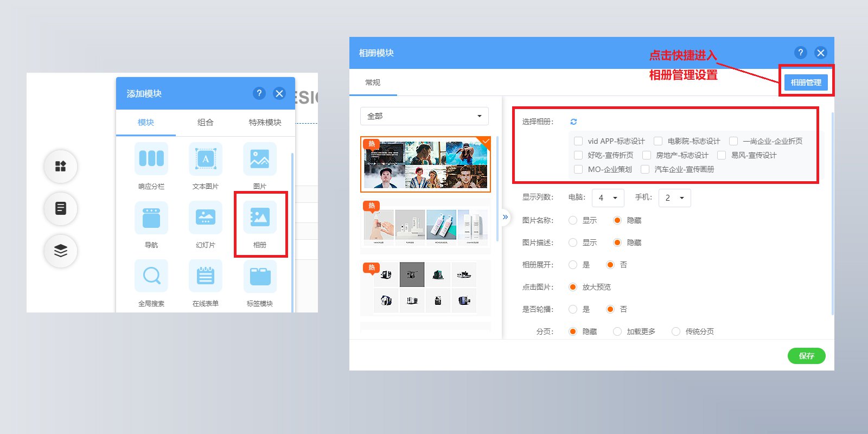
Task: Switch to the 特殊模块 tab
Action: point(265,123)
